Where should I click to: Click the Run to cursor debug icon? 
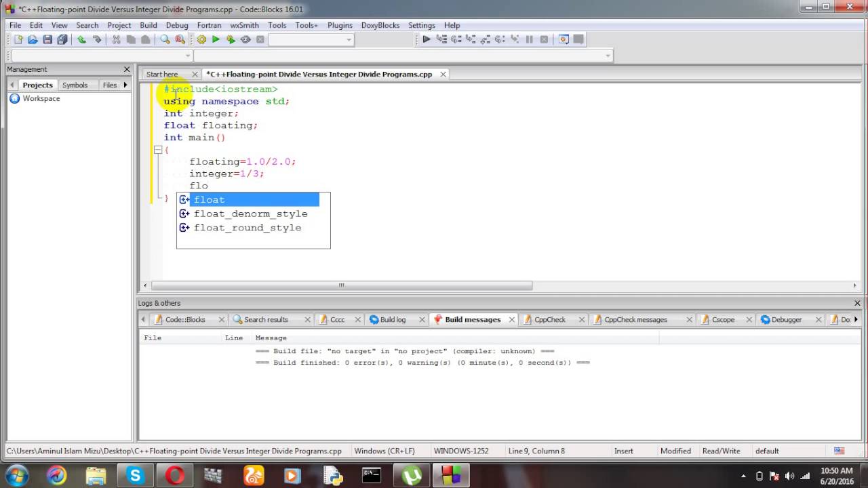(x=441, y=39)
